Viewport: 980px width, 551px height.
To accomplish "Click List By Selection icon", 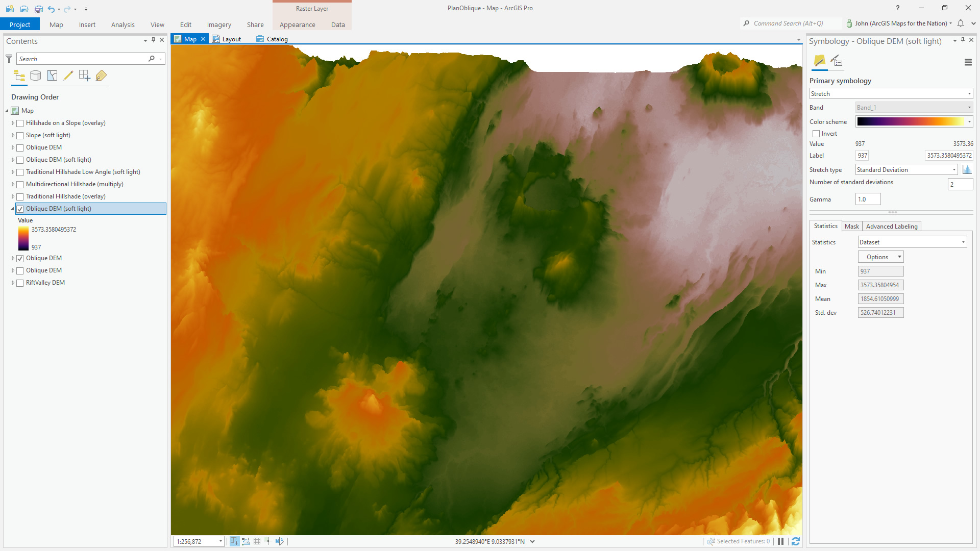I will pos(52,76).
